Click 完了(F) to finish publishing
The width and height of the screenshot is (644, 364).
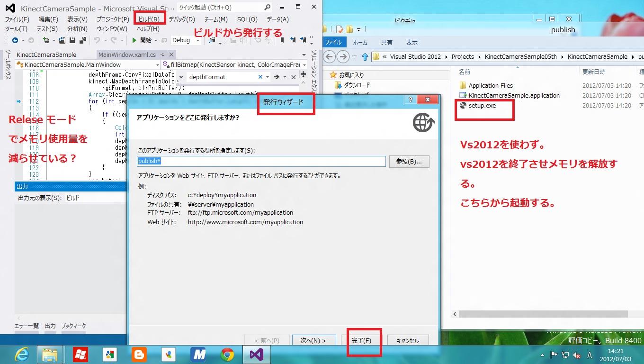(361, 341)
